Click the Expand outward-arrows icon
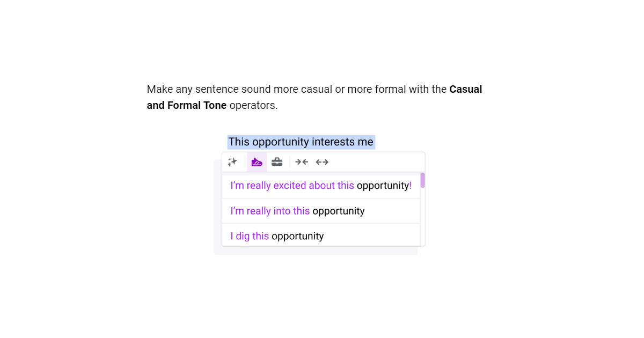 click(x=322, y=162)
